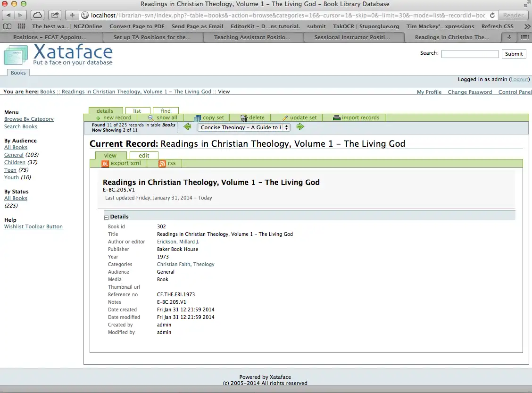Switch to Teaching Assistant Positio browser tab
Image resolution: width=532 pixels, height=393 pixels.
tap(252, 37)
